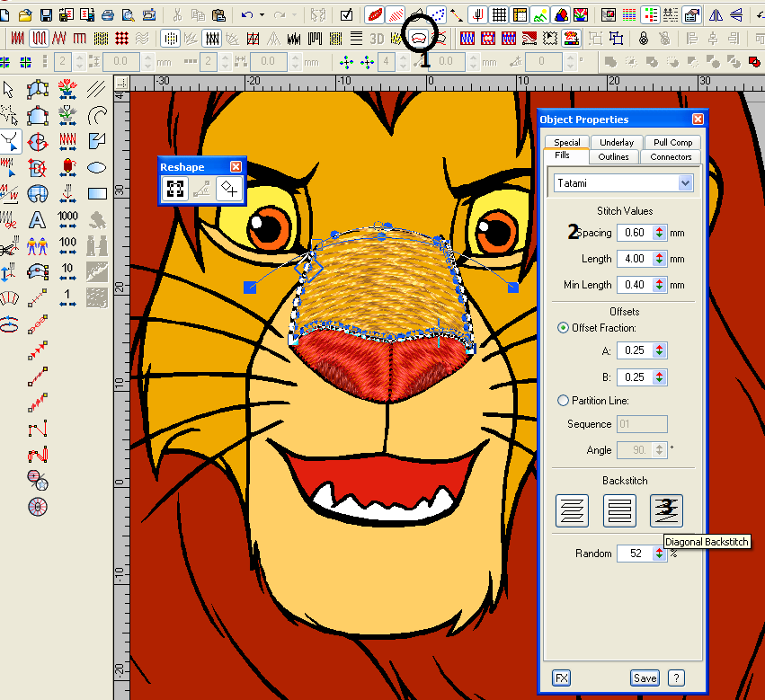Choose the Diagonal Backstitch icon
The height and width of the screenshot is (700, 765).
[x=666, y=510]
